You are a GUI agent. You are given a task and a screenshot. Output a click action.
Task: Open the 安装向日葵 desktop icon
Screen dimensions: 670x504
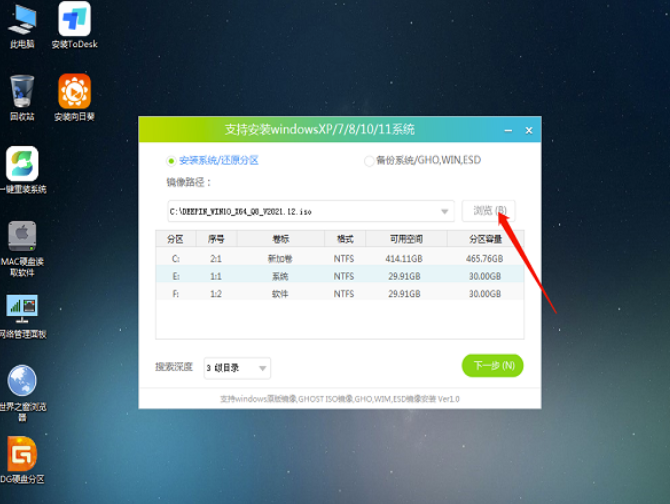click(74, 97)
